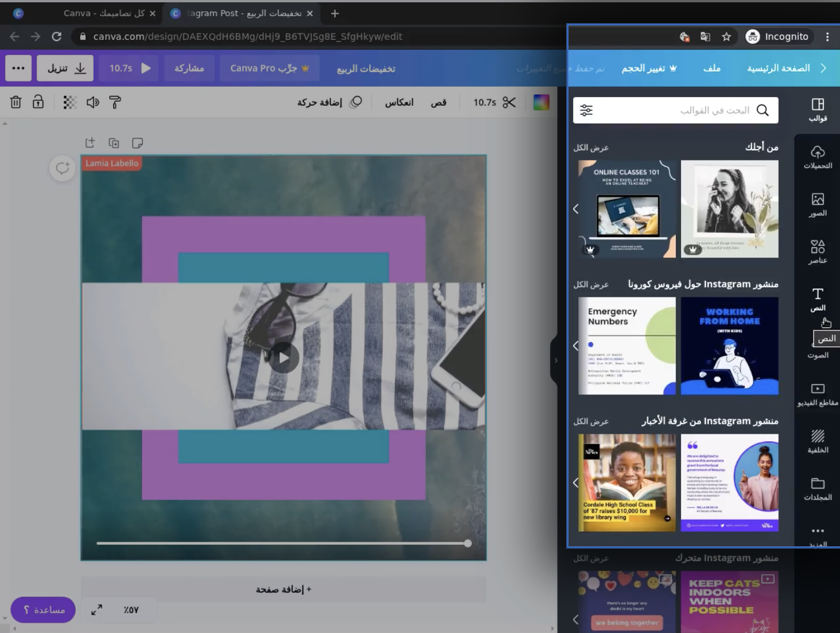Click عرض الكل for the newsroom Instagram section
This screenshot has height=633, width=840.
[591, 422]
